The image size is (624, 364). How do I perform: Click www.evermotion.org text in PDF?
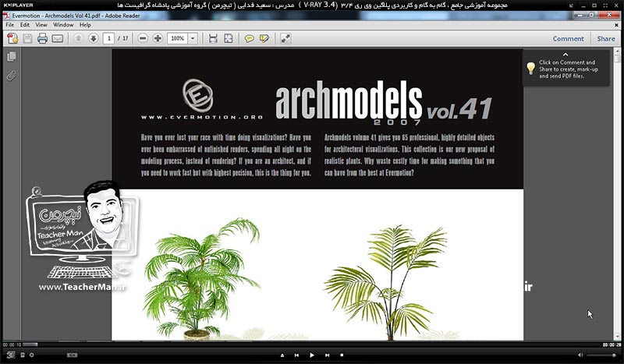202,117
